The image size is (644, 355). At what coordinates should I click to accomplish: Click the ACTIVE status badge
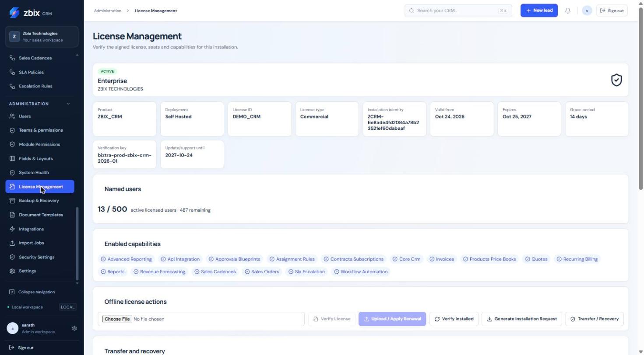pos(107,71)
